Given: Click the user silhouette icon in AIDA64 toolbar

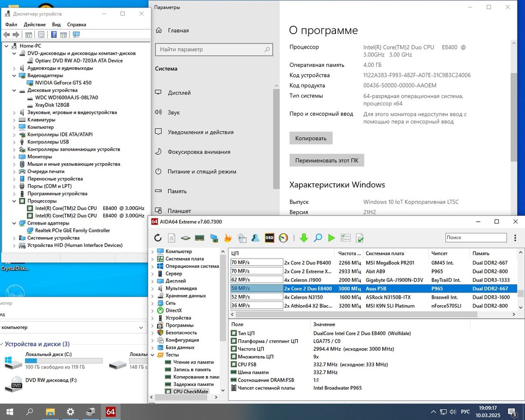Looking at the screenshot, I should point(255,238).
